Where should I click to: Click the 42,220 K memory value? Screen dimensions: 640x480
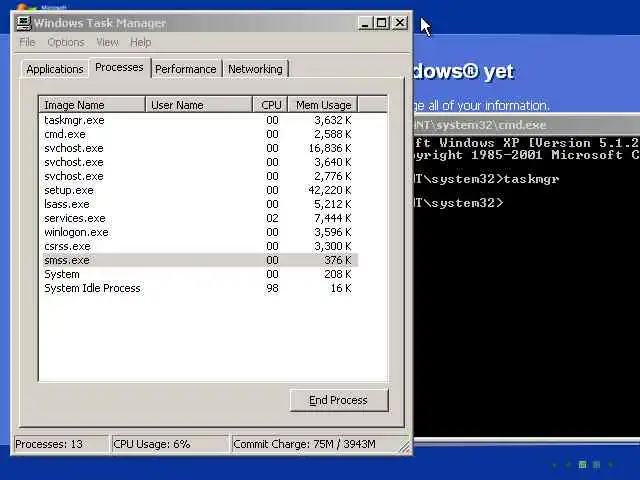click(x=330, y=190)
